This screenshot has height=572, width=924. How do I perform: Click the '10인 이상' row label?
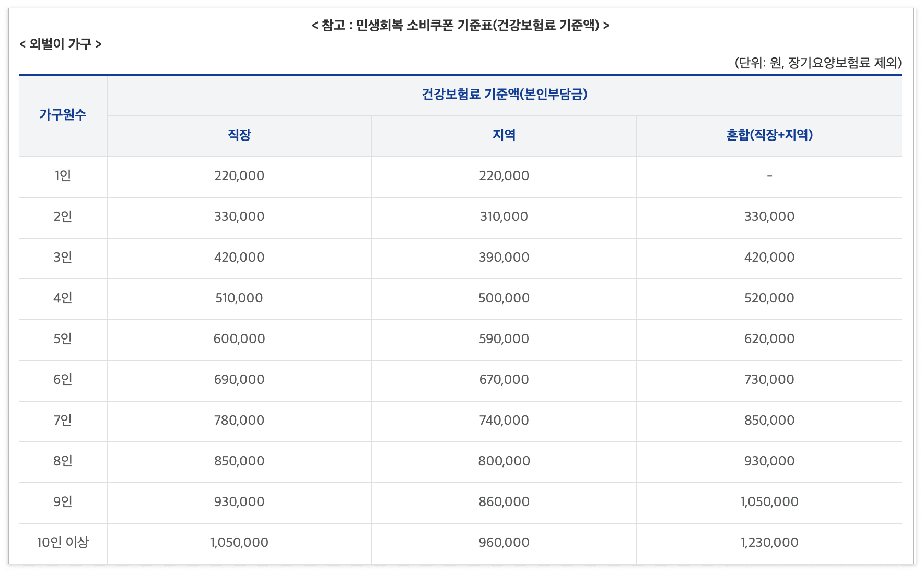(63, 543)
